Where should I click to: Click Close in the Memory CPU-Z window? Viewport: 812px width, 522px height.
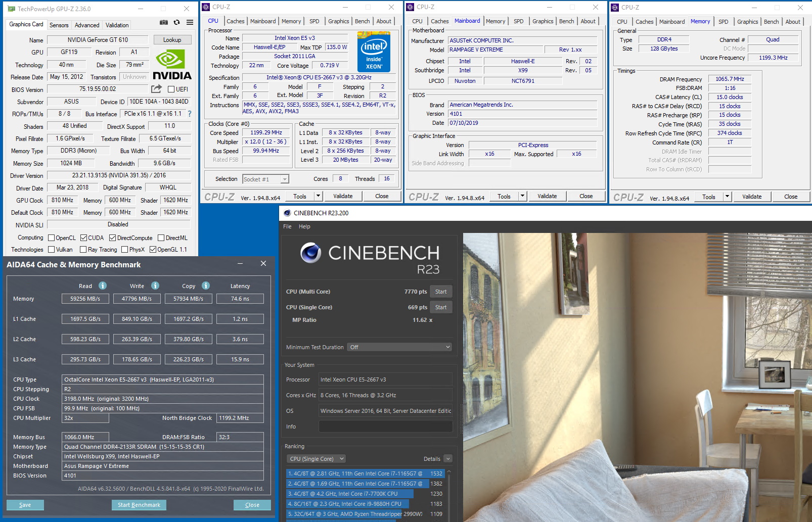tap(791, 197)
